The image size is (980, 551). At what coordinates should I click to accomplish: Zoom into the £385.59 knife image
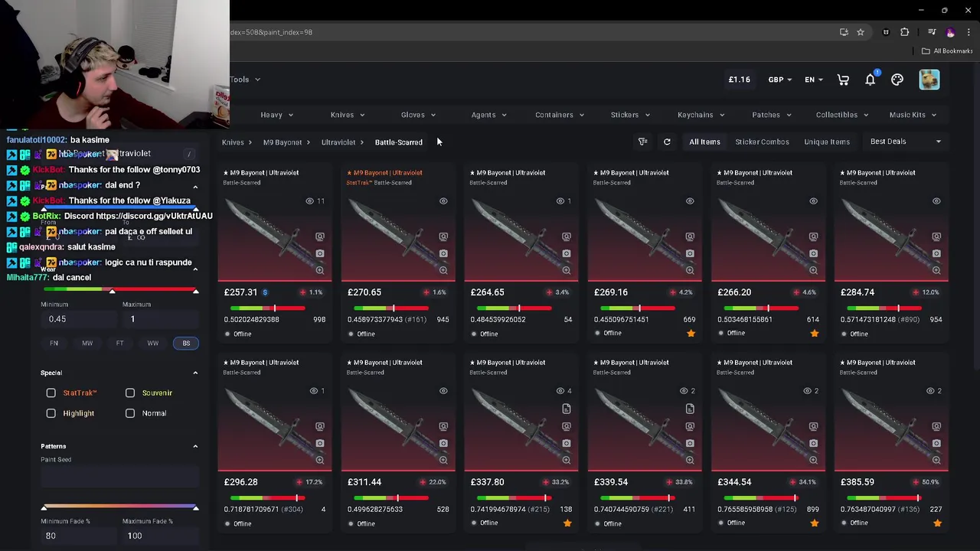point(936,460)
